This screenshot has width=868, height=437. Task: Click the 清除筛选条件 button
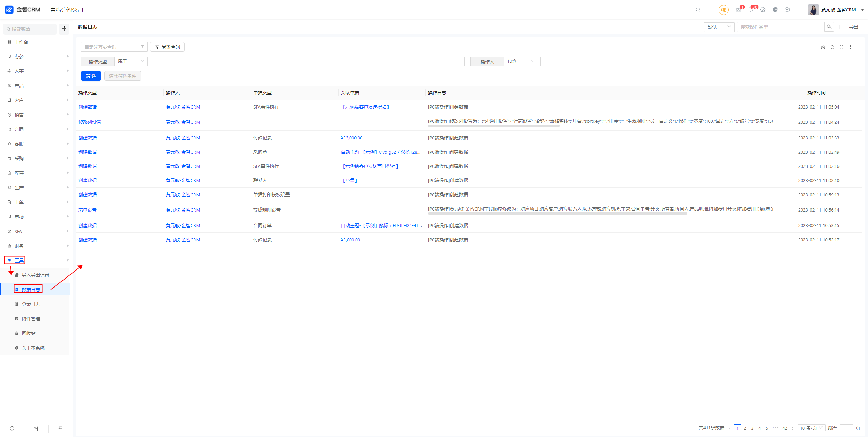coord(123,76)
